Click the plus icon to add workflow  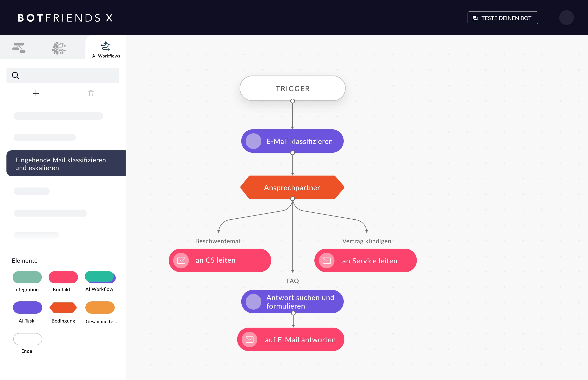(36, 93)
